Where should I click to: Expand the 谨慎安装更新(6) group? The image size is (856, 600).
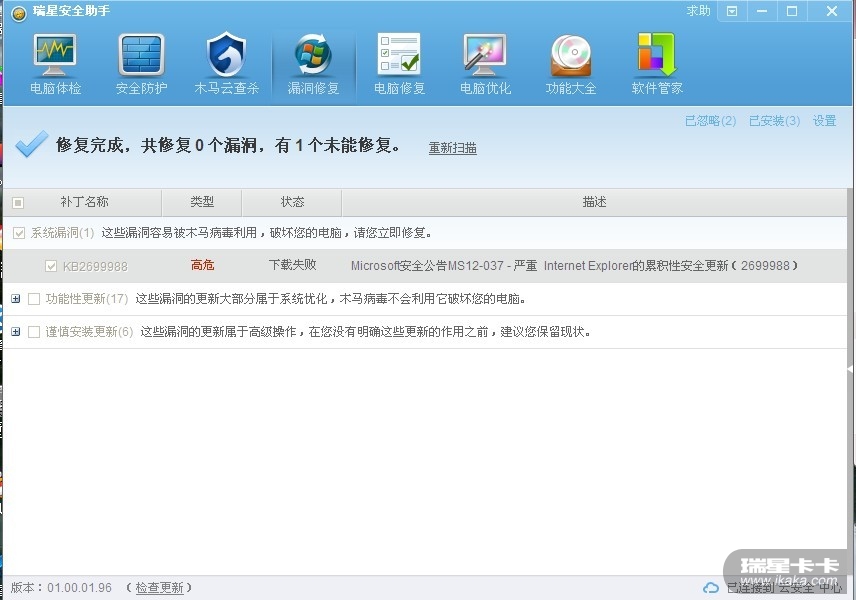click(x=16, y=331)
